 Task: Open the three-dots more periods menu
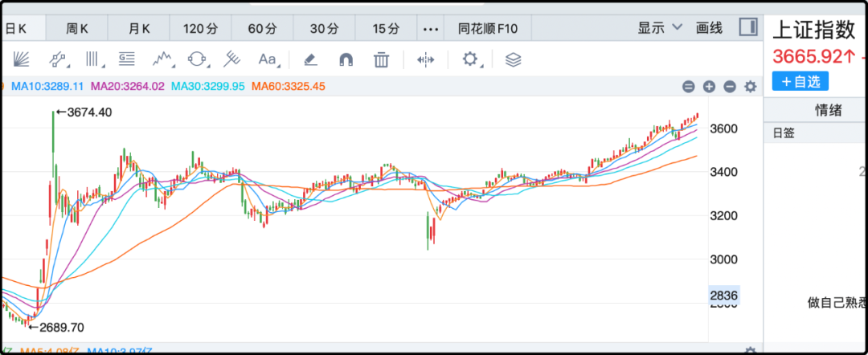click(x=431, y=29)
